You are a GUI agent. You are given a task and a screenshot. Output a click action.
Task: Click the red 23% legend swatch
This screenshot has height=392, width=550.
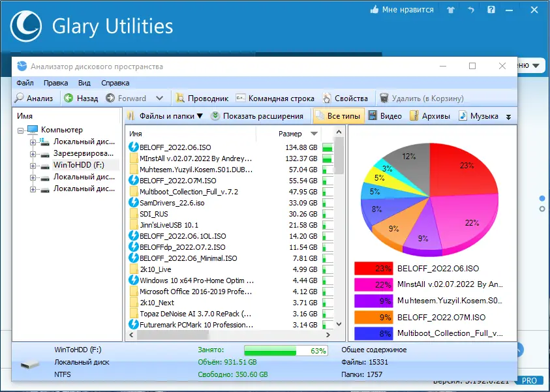373,269
